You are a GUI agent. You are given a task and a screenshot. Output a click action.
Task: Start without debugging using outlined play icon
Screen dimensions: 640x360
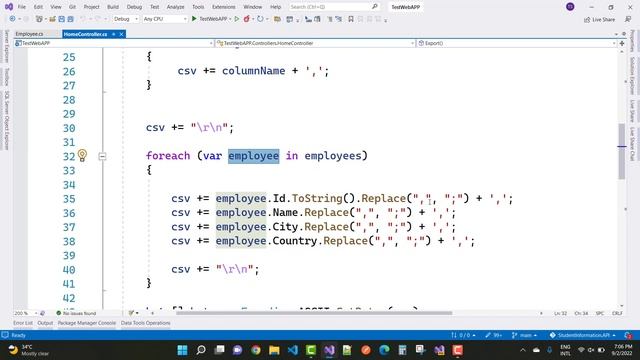237,19
